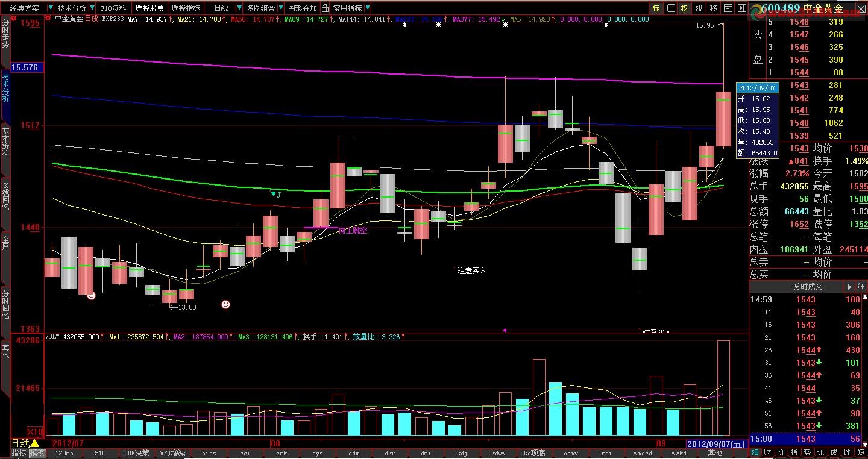The height and width of the screenshot is (459, 868).
Task: Select the kd顶底 indicator tab
Action: pos(534,453)
